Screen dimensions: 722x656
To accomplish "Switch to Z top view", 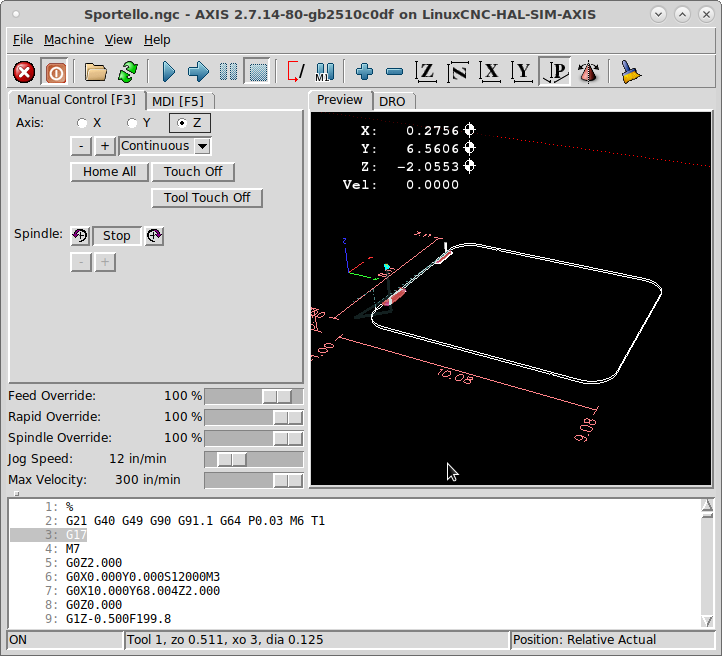I will [x=426, y=72].
